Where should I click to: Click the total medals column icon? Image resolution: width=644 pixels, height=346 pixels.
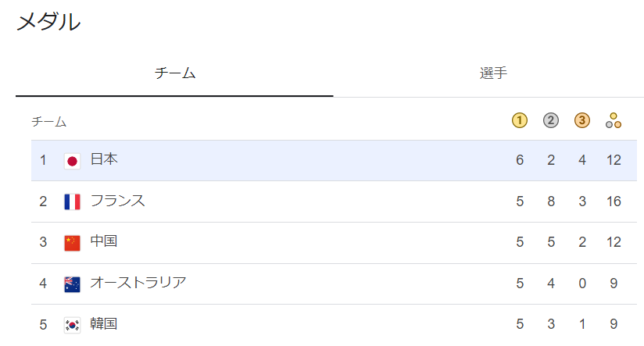(614, 120)
